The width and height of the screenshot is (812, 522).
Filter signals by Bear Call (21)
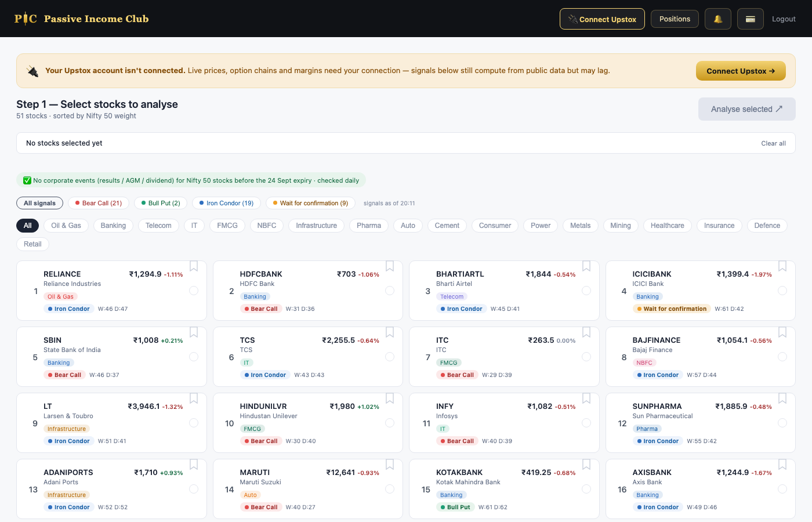(99, 203)
